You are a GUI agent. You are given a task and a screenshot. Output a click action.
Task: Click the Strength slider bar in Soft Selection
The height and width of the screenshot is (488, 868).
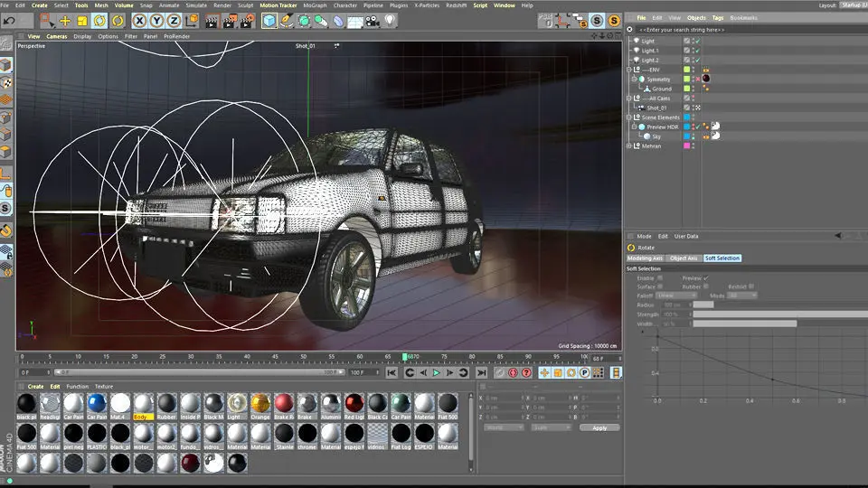(778, 314)
